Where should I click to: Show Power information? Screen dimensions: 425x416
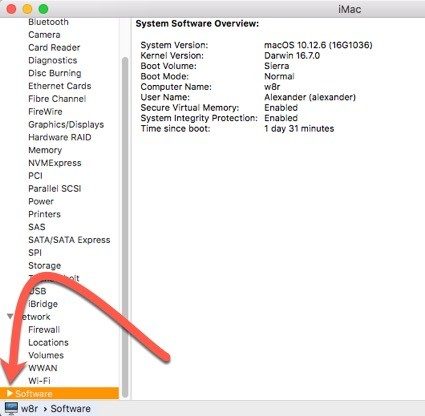pyautogui.click(x=41, y=201)
